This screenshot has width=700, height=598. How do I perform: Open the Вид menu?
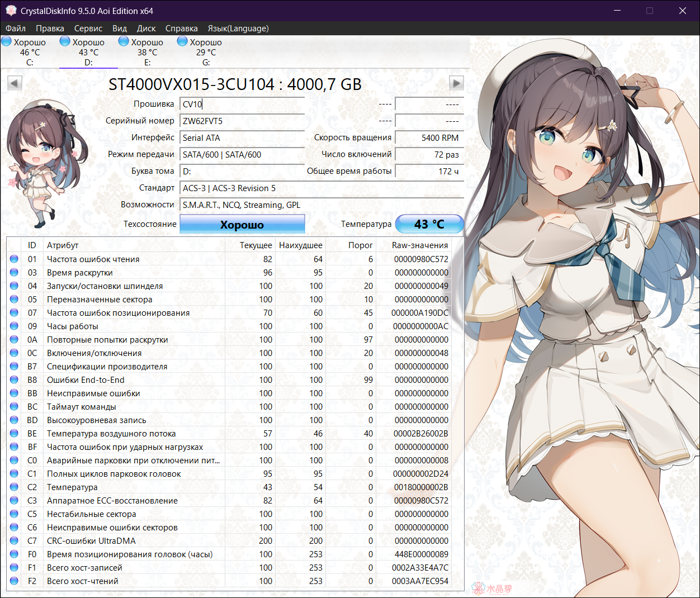click(x=120, y=29)
